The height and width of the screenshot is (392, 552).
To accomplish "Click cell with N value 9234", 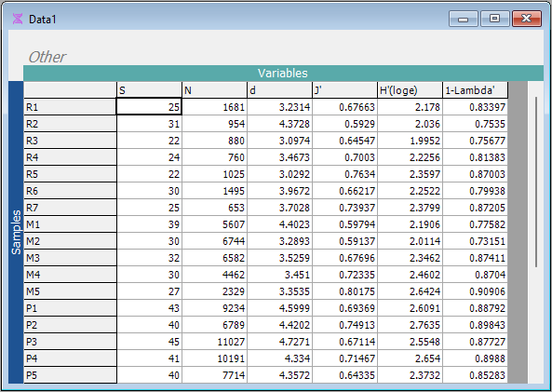I will [214, 308].
